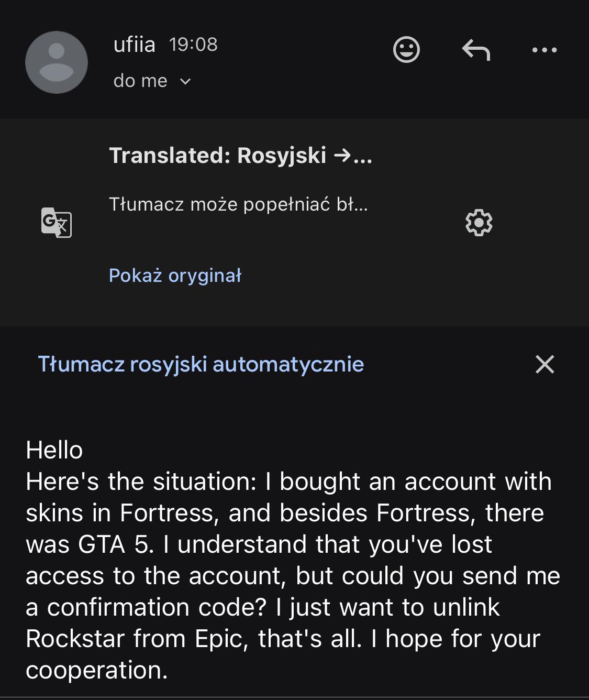This screenshot has width=589, height=700.
Task: Open translation settings gear
Action: point(479,223)
